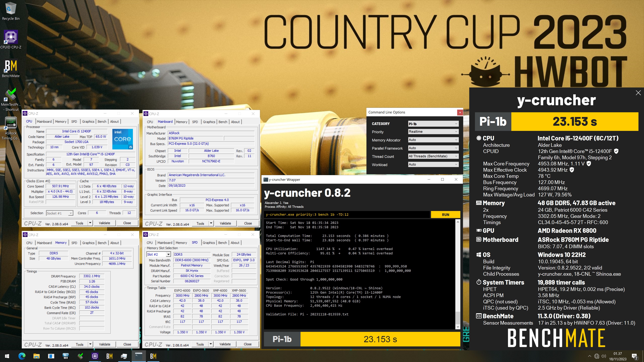644x362 pixels.
Task: Launch Microsoft Edge from the taskbar
Action: click(x=22, y=356)
